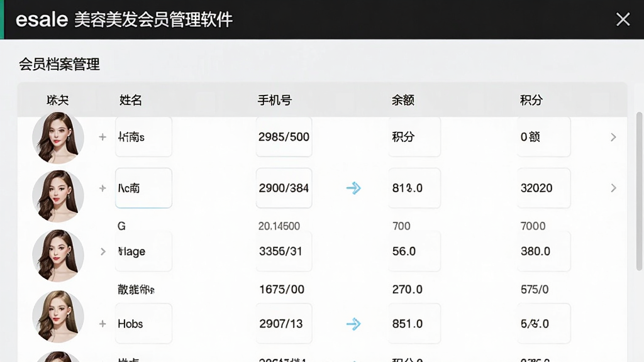
Task: Sort by the 余额 column header
Action: click(403, 100)
